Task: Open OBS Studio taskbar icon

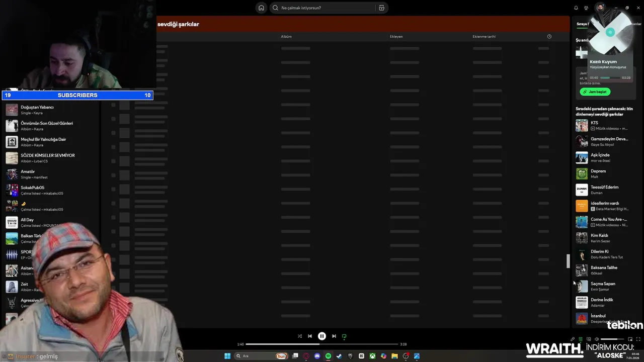Action: point(406,356)
